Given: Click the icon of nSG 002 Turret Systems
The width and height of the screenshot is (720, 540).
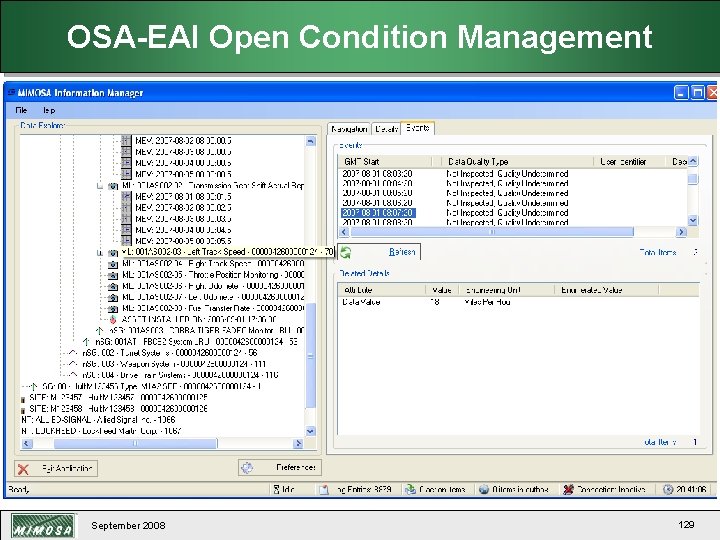Looking at the screenshot, I should pyautogui.click(x=73, y=353).
